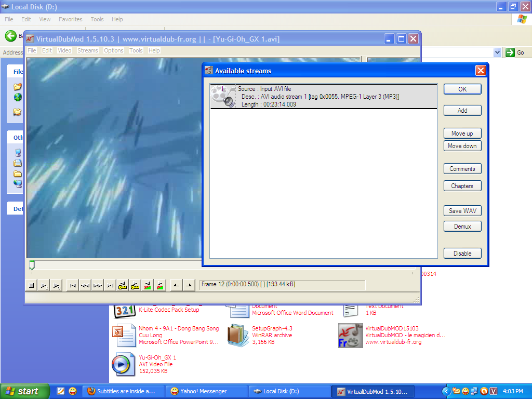
Task: Select SetupGraph-4.3 WinRAR archive icon
Action: point(238,335)
